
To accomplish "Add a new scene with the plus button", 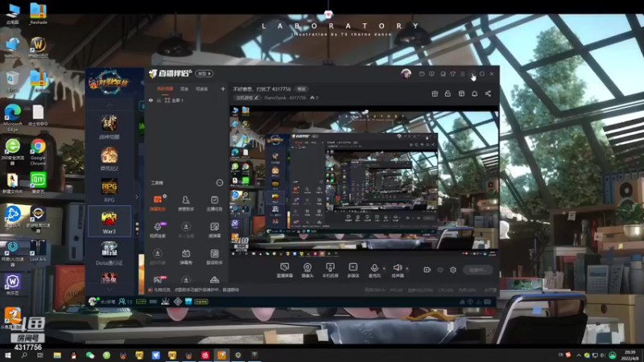I will tap(223, 88).
